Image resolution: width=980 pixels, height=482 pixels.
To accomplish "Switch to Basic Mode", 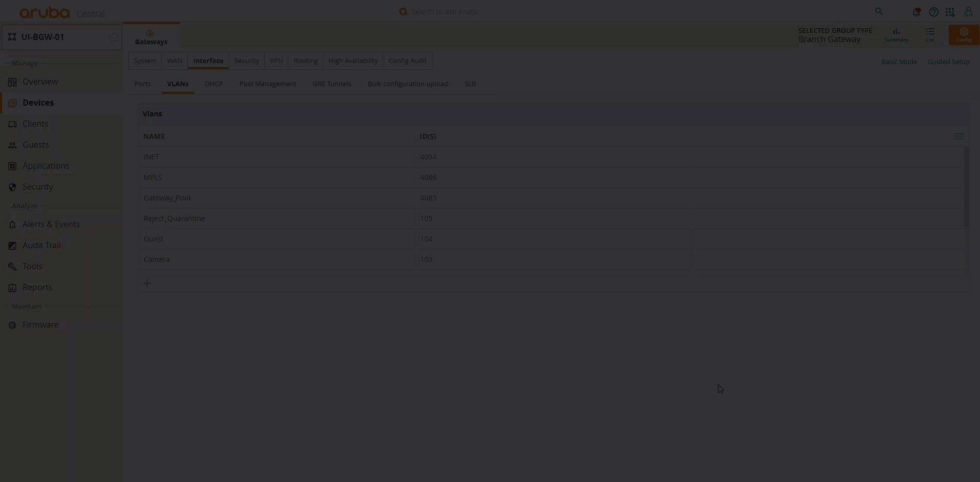I will 899,62.
